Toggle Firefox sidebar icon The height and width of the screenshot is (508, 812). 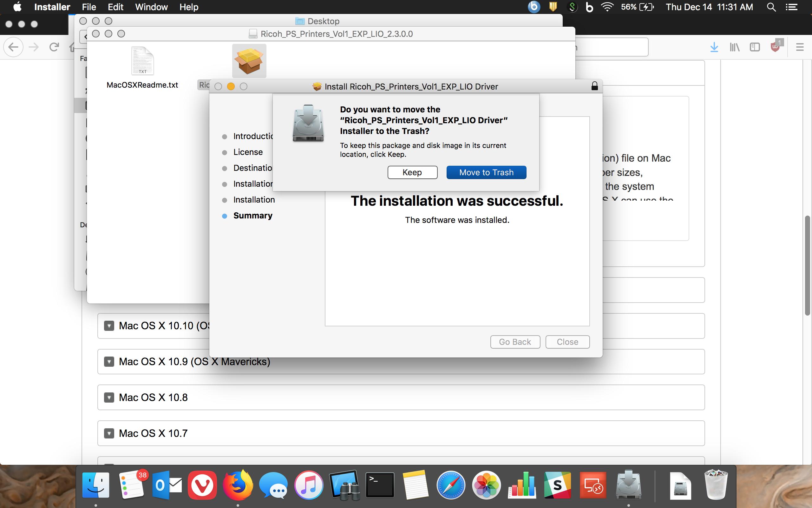pyautogui.click(x=755, y=47)
